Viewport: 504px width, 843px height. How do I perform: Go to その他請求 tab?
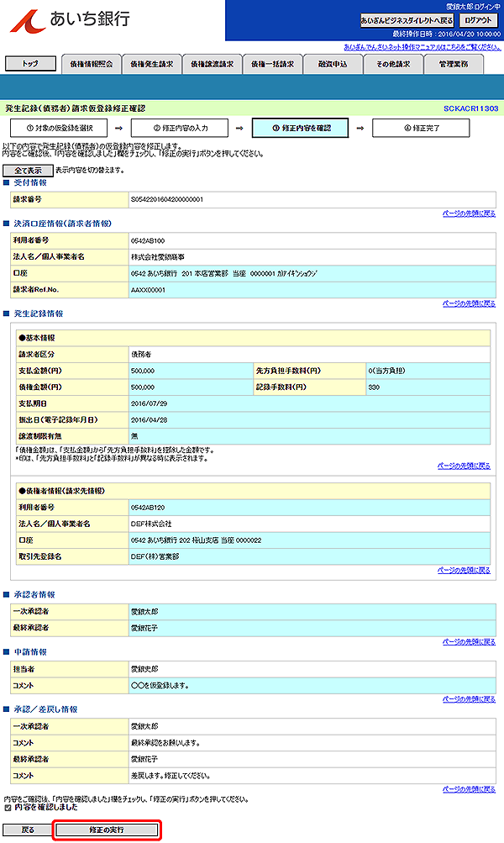393,64
